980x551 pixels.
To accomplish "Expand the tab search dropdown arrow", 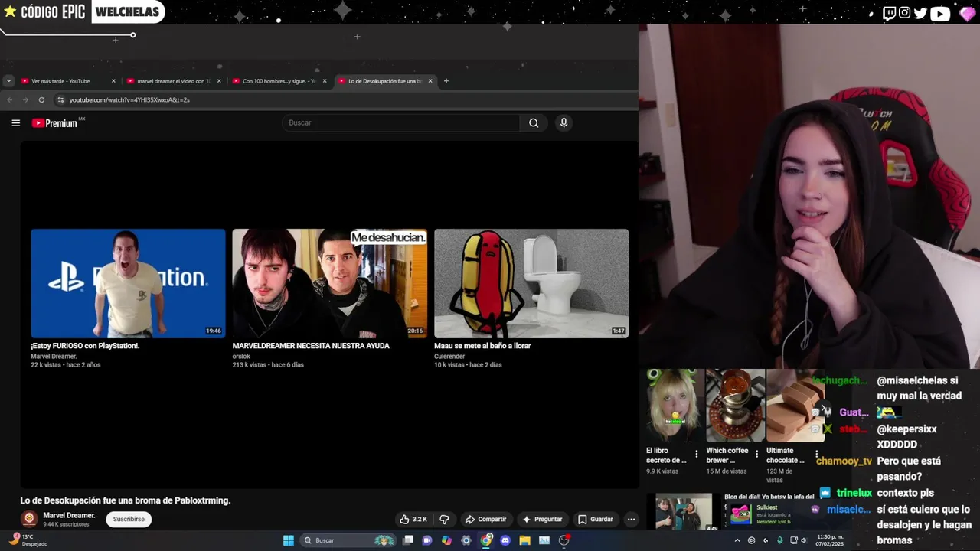I will click(x=8, y=80).
